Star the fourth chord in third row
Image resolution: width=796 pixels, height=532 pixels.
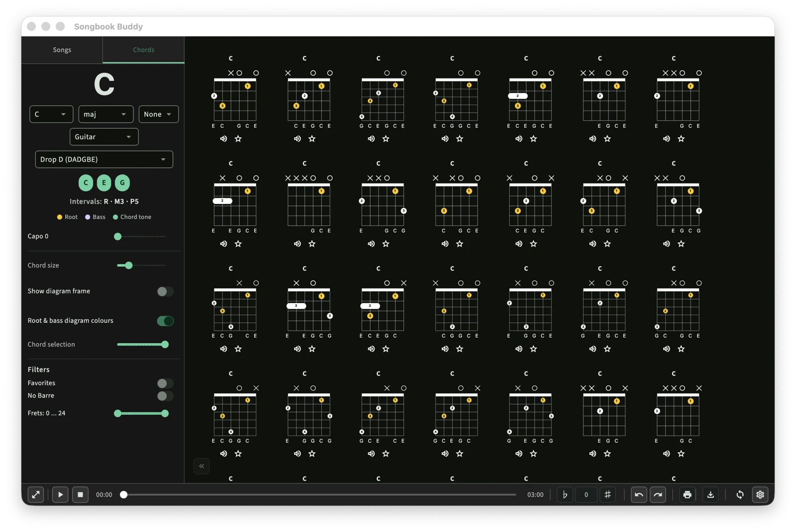point(460,349)
